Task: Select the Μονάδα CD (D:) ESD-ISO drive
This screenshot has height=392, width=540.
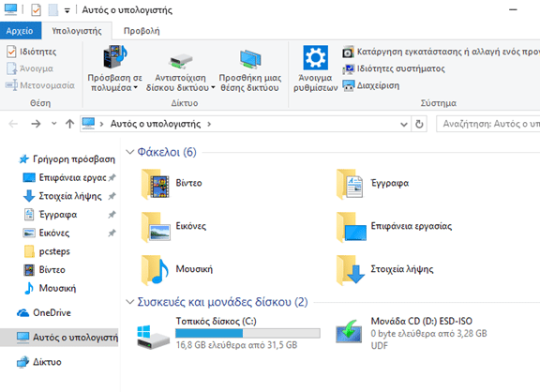Action: [412, 333]
